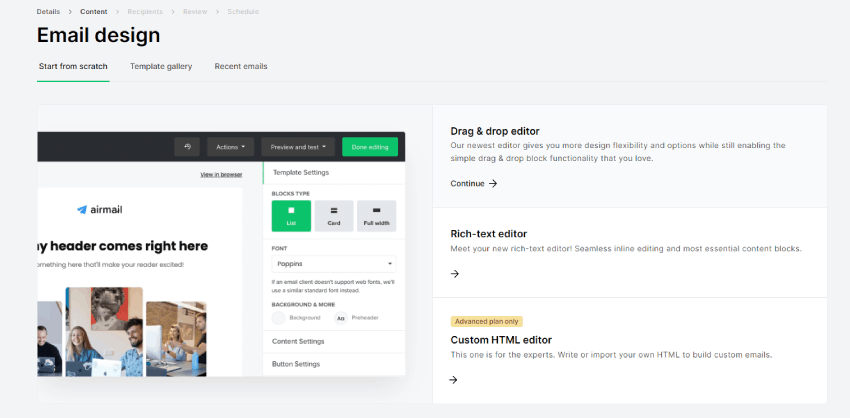Click View in browser link

(x=221, y=175)
